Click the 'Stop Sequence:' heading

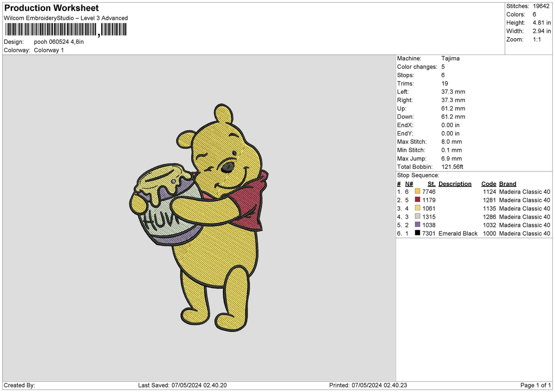point(418,175)
